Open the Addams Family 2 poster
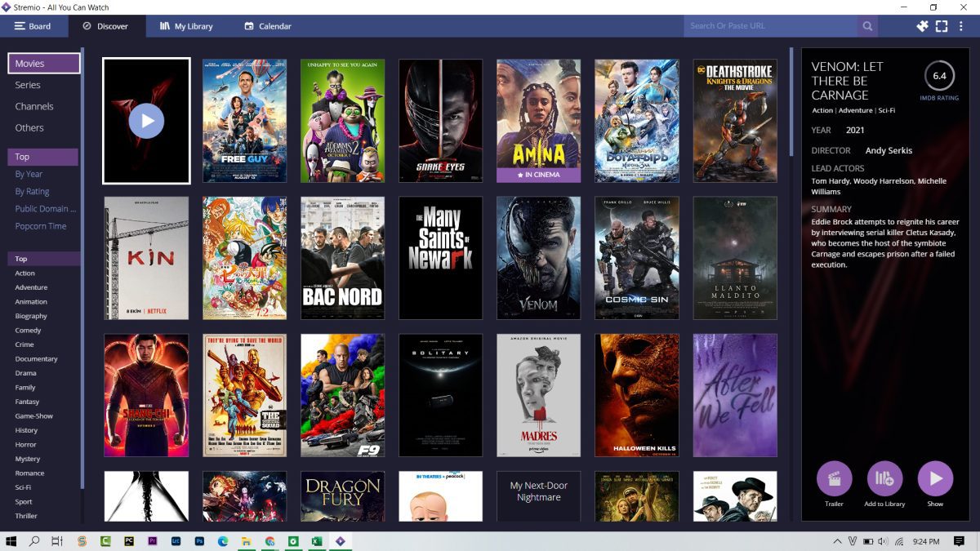 [342, 121]
